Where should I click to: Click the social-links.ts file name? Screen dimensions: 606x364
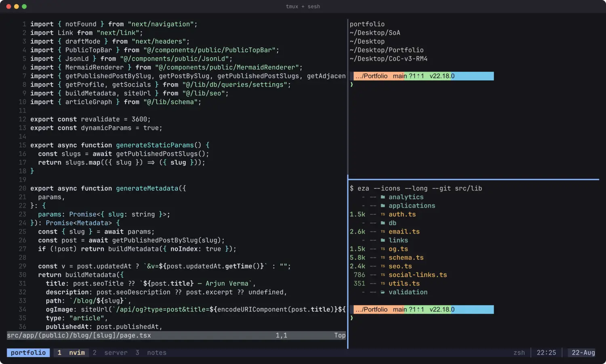418,275
